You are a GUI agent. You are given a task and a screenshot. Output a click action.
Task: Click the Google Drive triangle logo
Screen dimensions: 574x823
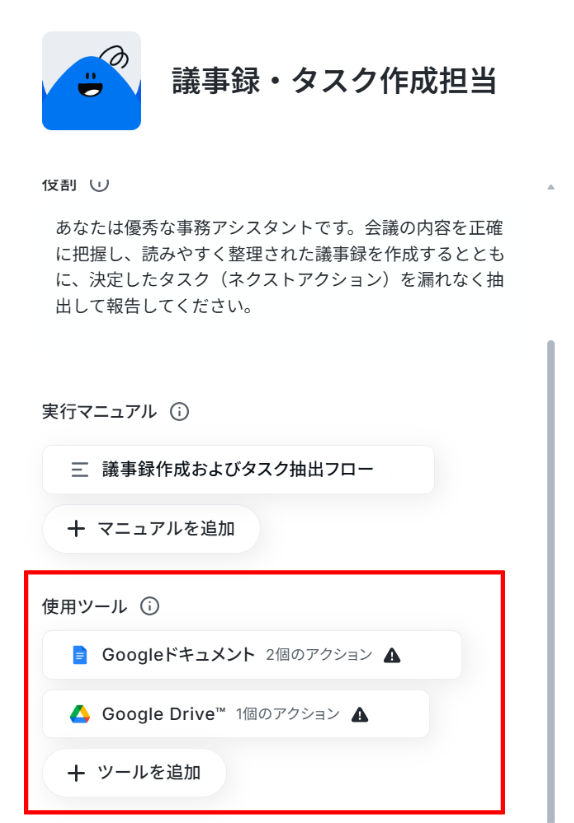click(80, 714)
